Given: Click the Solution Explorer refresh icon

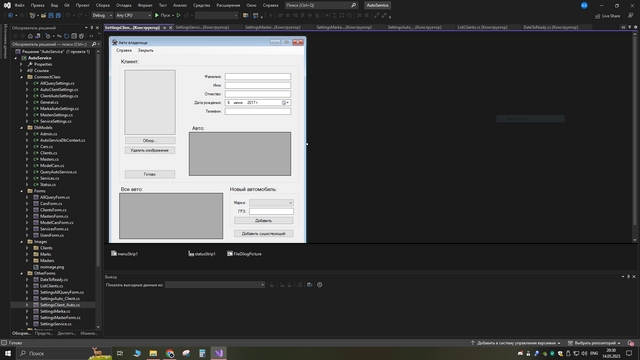Looking at the screenshot, I should click(66, 36).
